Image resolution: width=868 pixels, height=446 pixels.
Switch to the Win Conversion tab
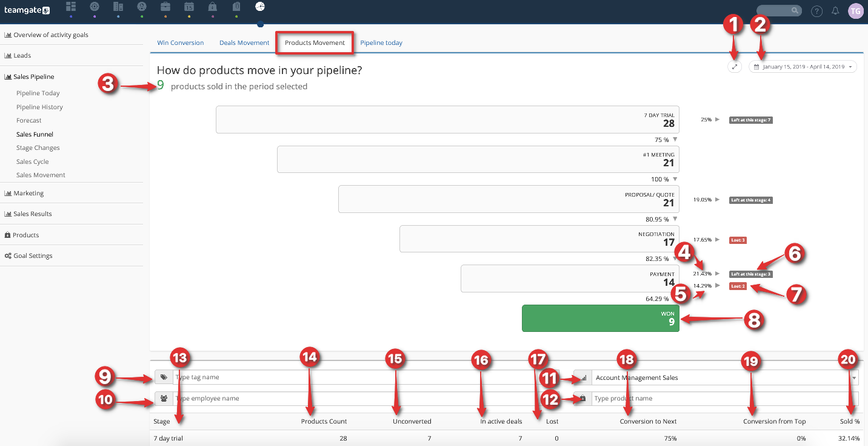click(x=181, y=43)
